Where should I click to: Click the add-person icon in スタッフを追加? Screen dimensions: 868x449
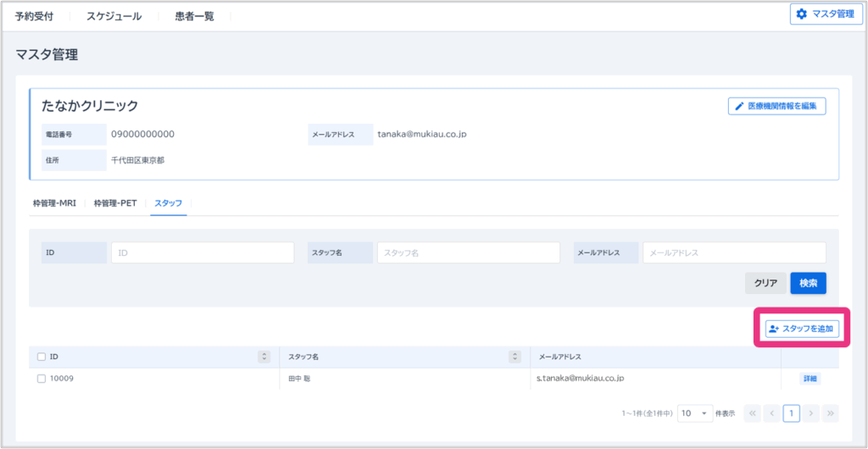pyautogui.click(x=773, y=329)
